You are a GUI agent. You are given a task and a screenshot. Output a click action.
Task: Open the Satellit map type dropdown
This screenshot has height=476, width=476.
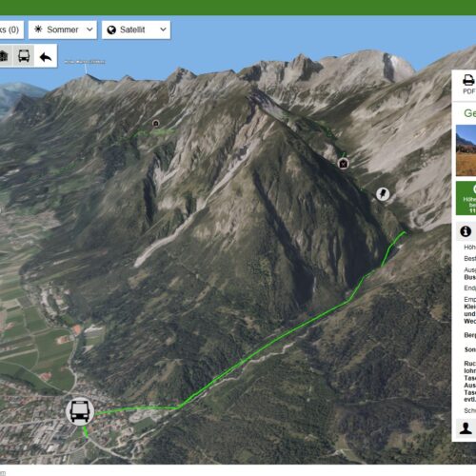click(x=136, y=30)
